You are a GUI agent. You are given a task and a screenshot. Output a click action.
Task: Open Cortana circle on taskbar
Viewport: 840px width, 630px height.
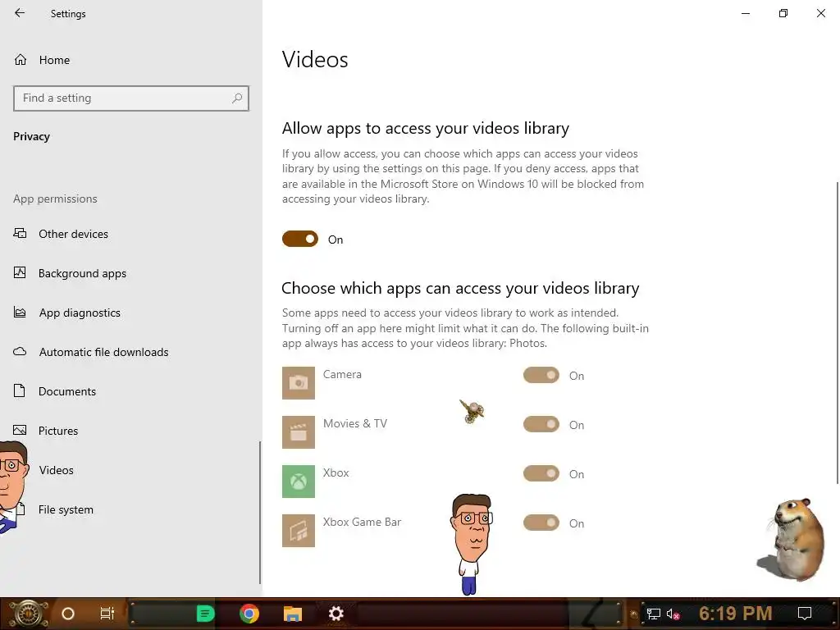click(x=68, y=614)
